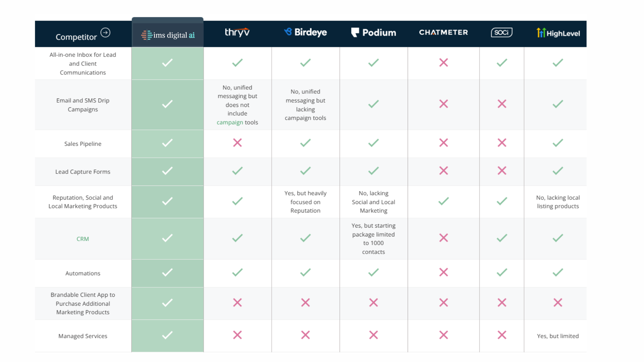Click Birdeye's red X for Brandable Client App

pos(305,303)
